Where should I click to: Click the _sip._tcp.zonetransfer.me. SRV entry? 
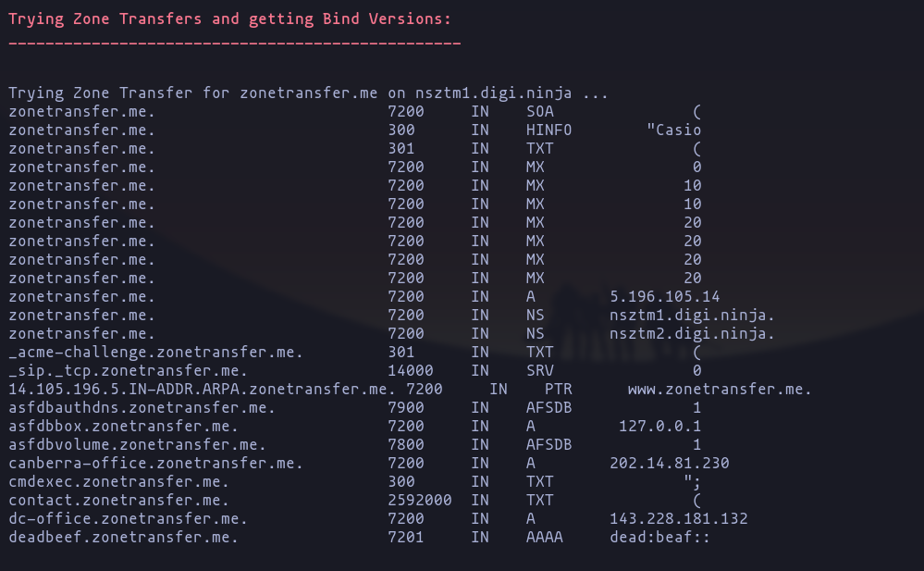pos(128,370)
